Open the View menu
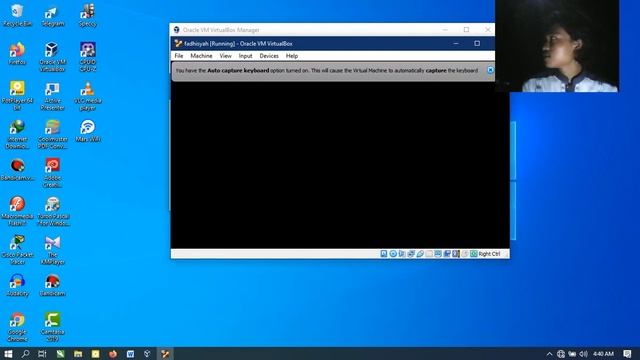 click(225, 56)
